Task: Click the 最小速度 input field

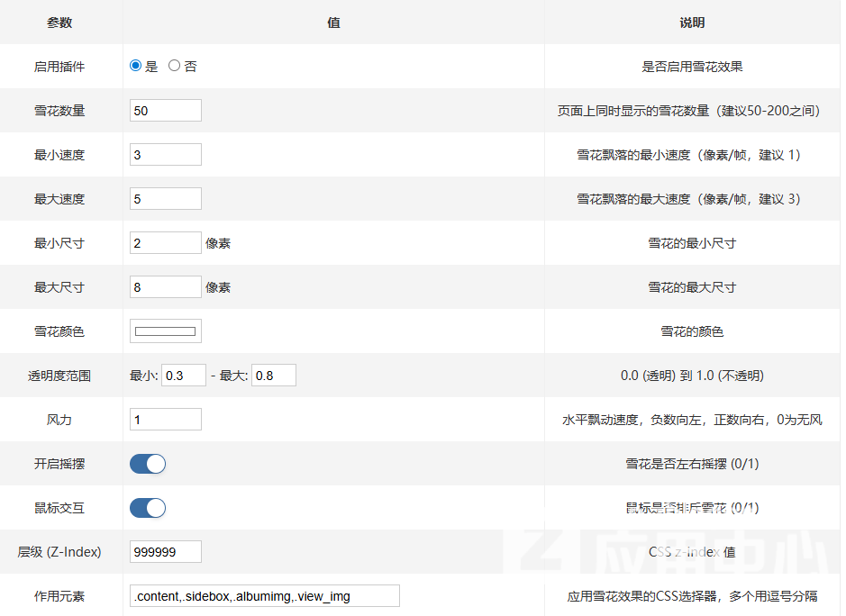Action: (165, 155)
